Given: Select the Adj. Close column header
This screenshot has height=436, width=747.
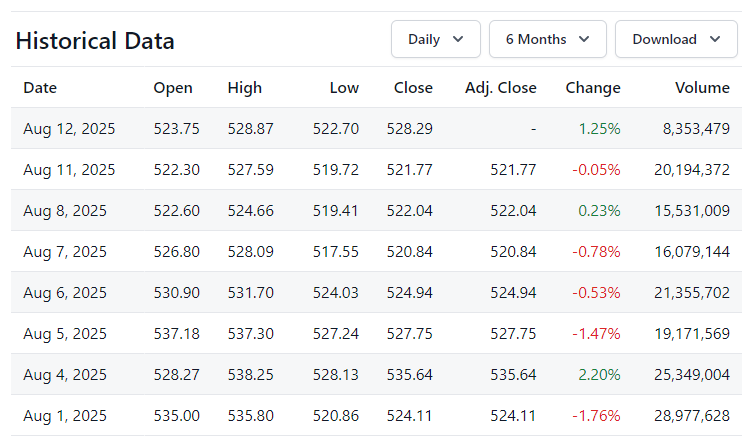Looking at the screenshot, I should coord(501,88).
